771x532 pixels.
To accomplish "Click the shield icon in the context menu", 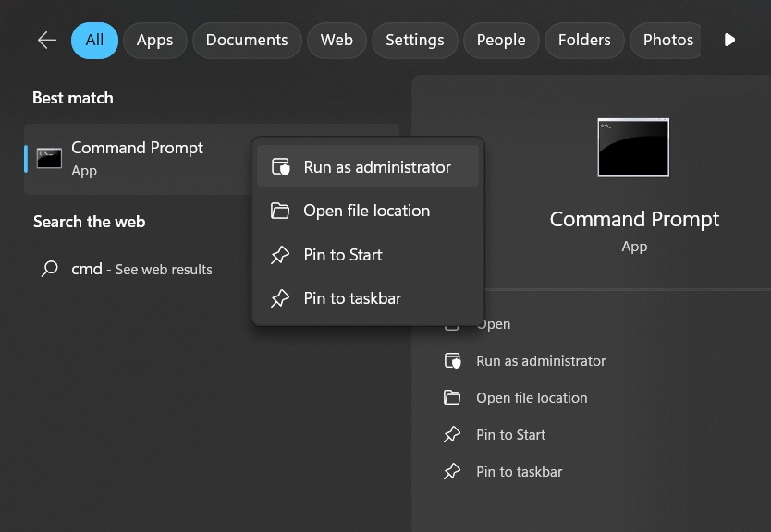I will (x=280, y=167).
